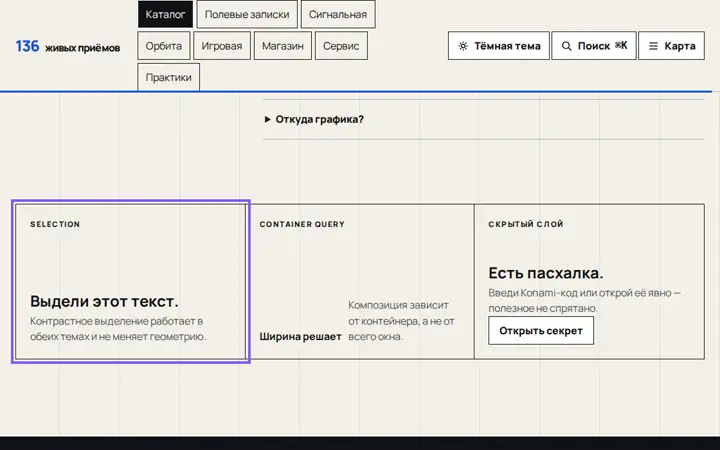Navigate to Сервис tab
The height and width of the screenshot is (450, 720).
coord(341,46)
